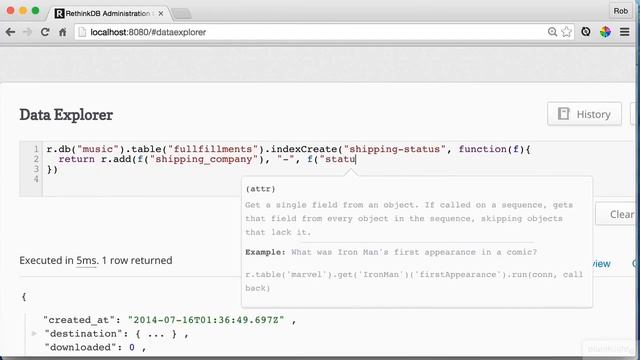The image size is (640, 360).
Task: Click the browser forward arrow
Action: (x=27, y=32)
